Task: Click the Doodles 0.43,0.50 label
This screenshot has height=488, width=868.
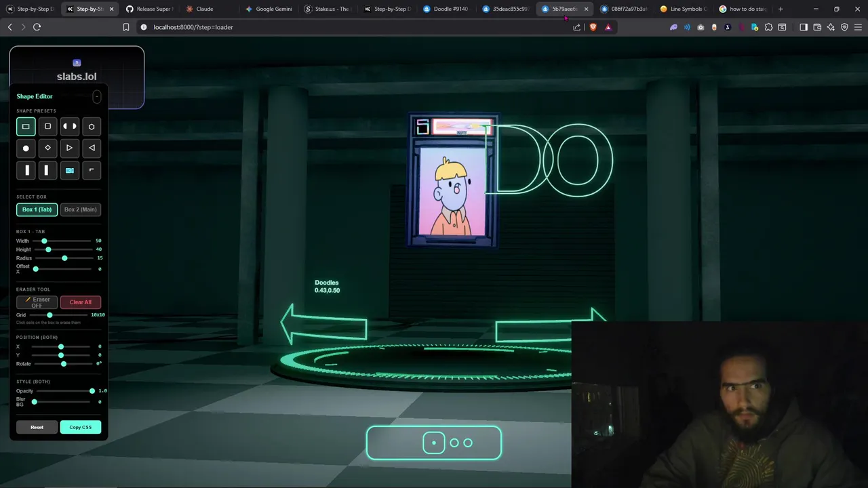Action: click(x=327, y=286)
